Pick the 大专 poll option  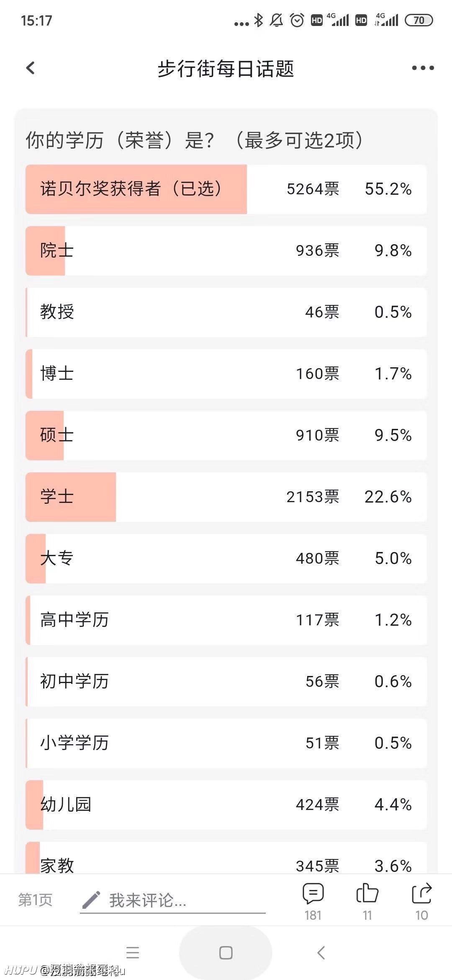tap(226, 559)
